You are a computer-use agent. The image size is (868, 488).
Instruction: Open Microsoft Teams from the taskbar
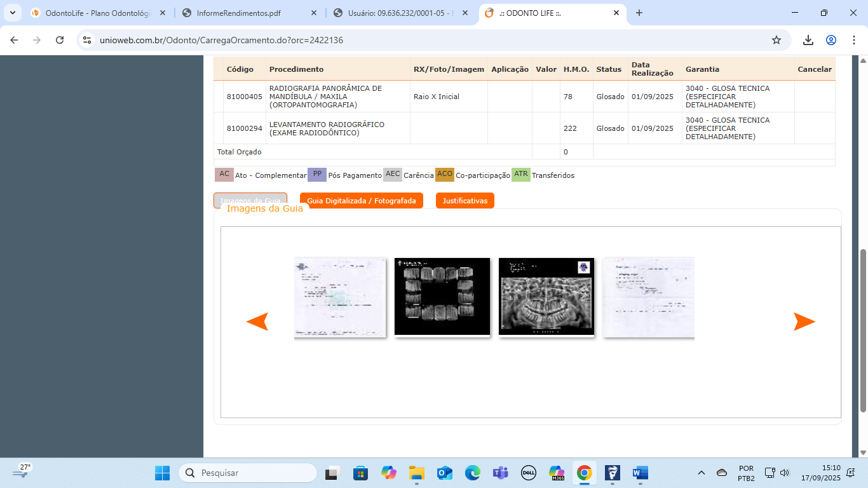click(x=500, y=473)
